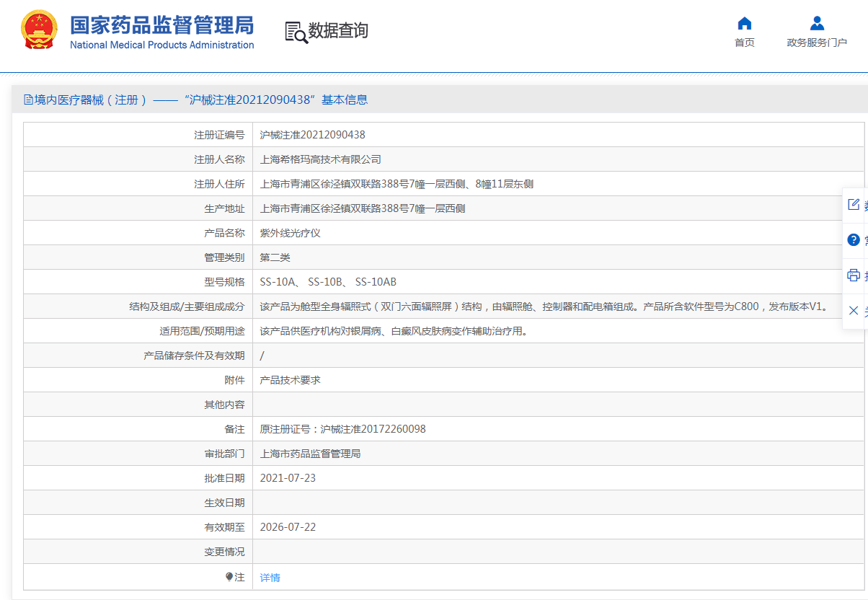Click the 首页 label

point(745,43)
